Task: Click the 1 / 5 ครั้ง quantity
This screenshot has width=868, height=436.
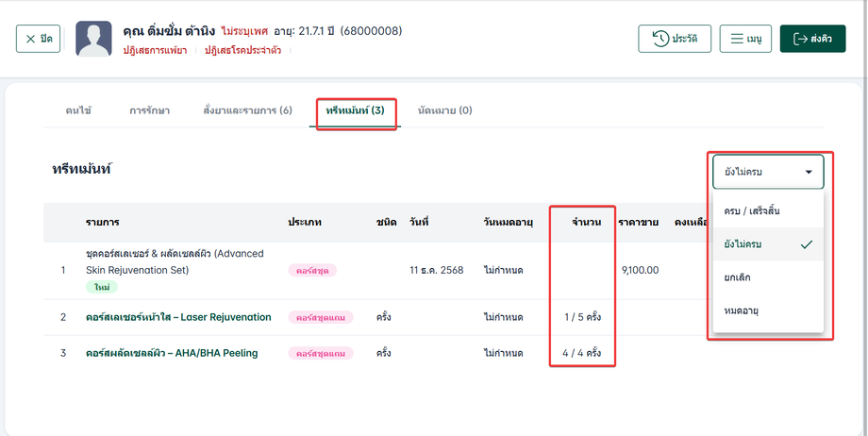Action: (x=582, y=317)
